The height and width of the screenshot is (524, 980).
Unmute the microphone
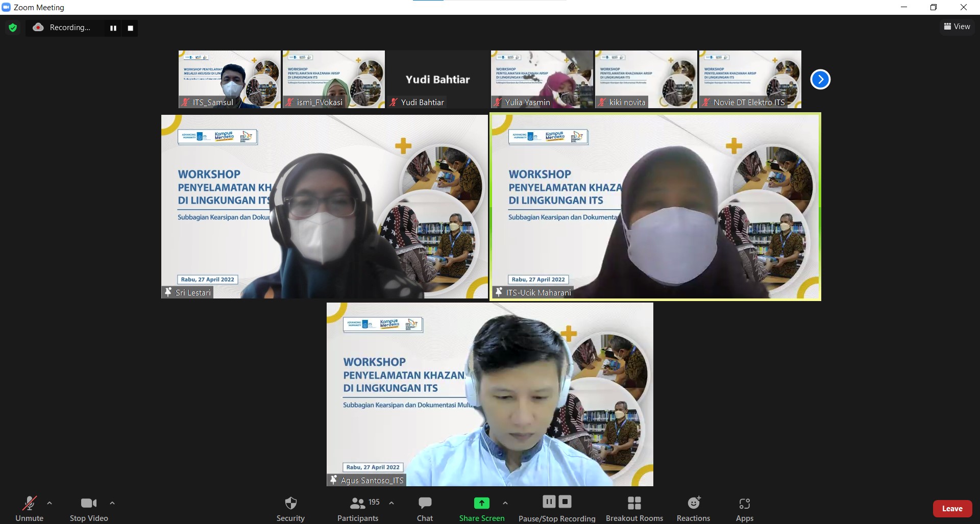coord(29,509)
